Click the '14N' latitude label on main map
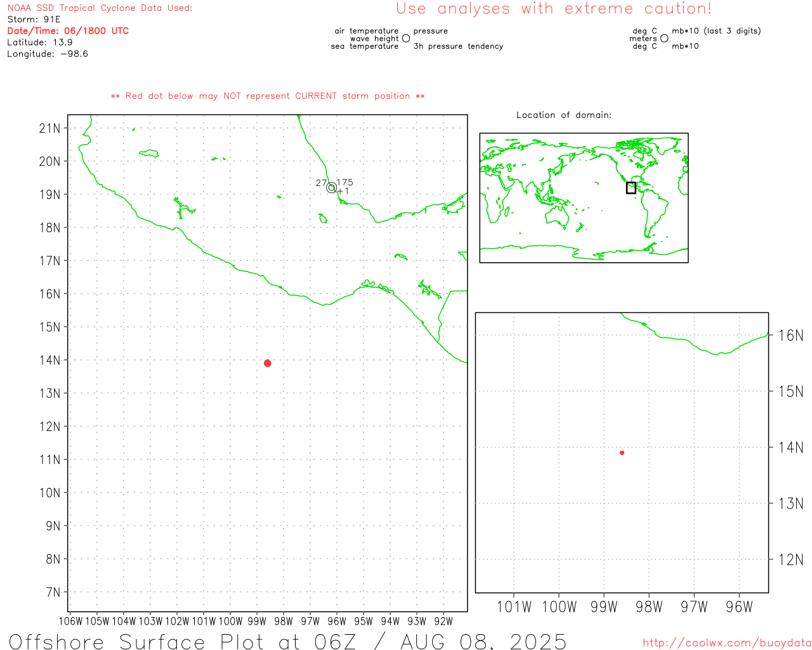Viewport: 812px width, 650px height. (x=50, y=360)
